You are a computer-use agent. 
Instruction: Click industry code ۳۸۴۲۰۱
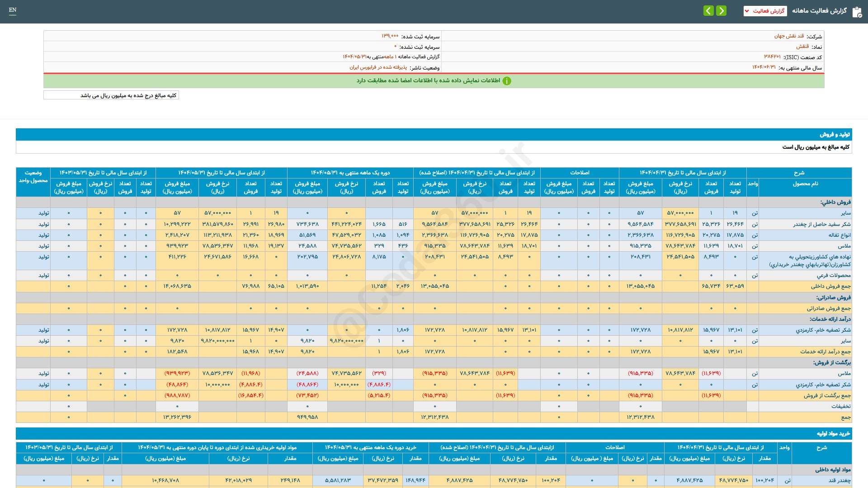[772, 57]
